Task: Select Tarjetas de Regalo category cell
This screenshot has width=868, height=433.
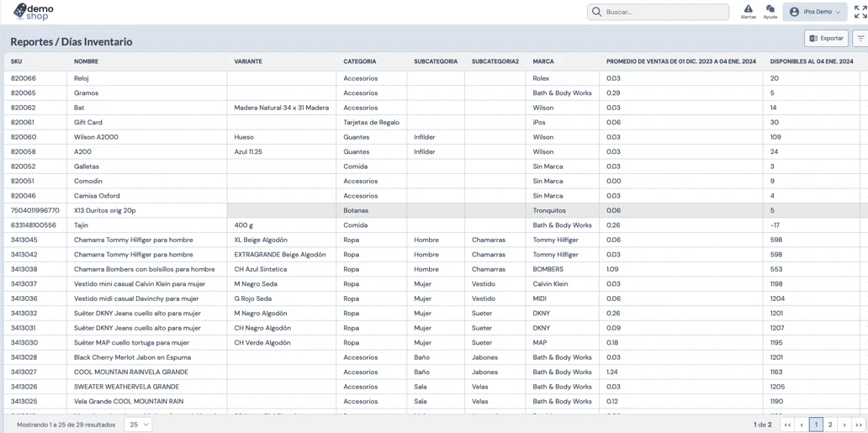Action: tap(372, 123)
